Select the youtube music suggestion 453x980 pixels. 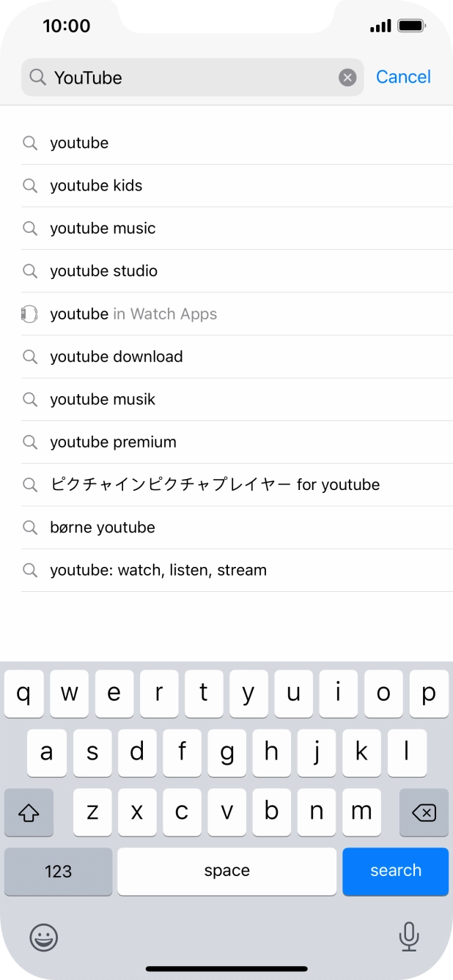pyautogui.click(x=102, y=228)
